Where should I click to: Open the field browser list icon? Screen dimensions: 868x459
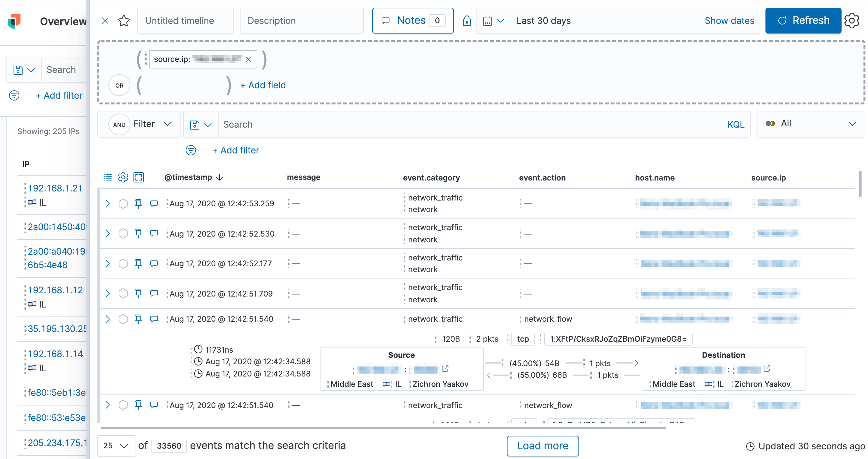[107, 177]
